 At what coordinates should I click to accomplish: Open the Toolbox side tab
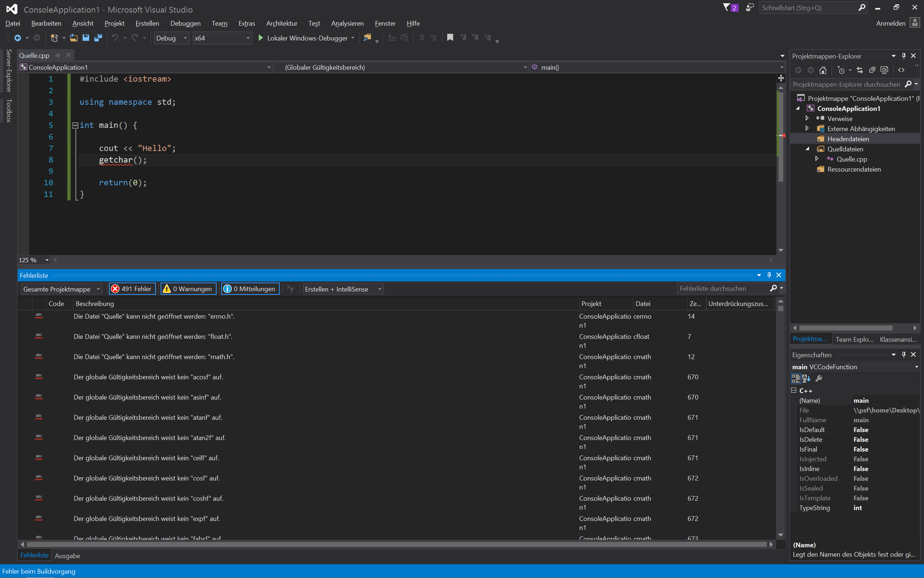coord(8,111)
